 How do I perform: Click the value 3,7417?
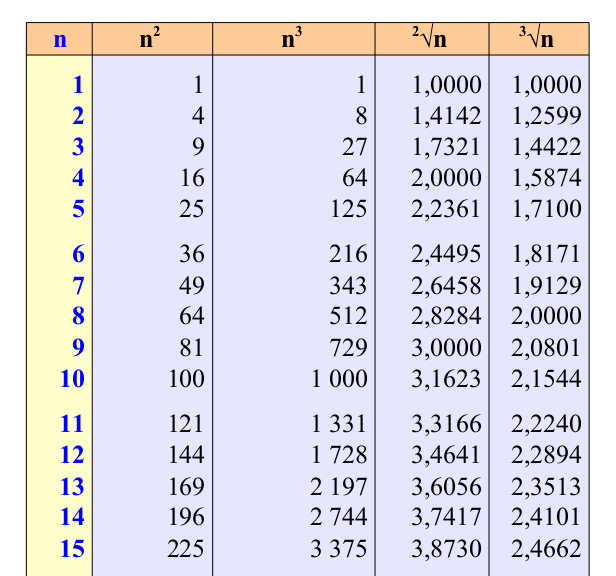(447, 517)
